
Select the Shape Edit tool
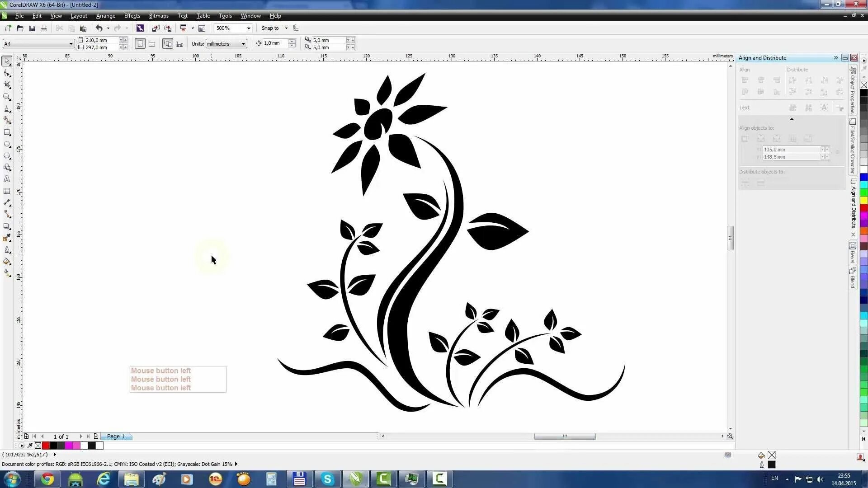(8, 73)
